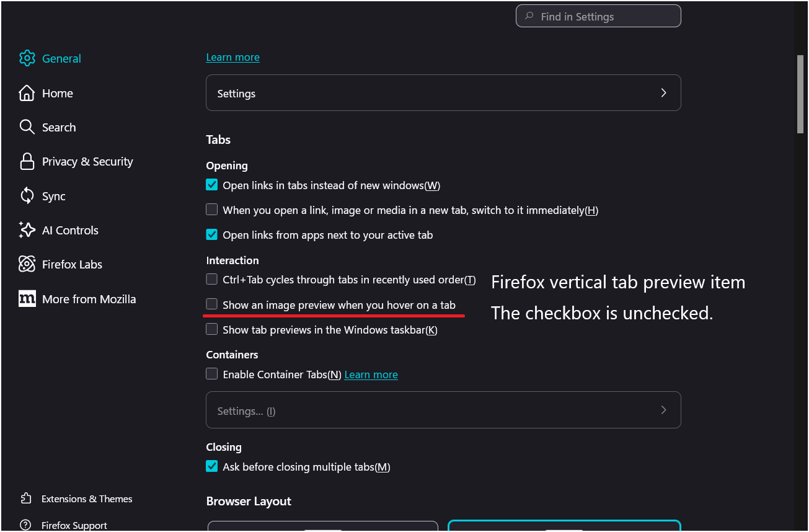Image resolution: width=809 pixels, height=532 pixels.
Task: Follow the Learn more link above Settings
Action: [x=232, y=57]
